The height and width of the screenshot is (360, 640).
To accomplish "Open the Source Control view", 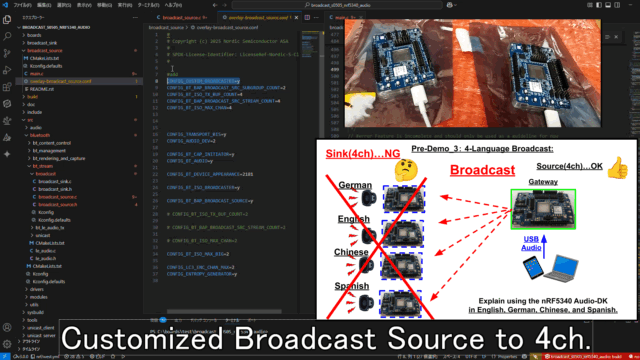I will click(7, 53).
